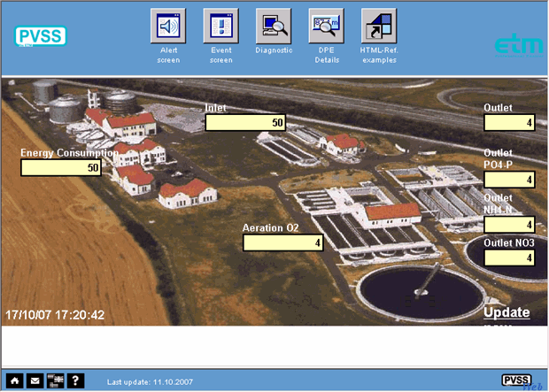Click the PVSS logo at top left
The width and height of the screenshot is (549, 392).
coord(40,36)
